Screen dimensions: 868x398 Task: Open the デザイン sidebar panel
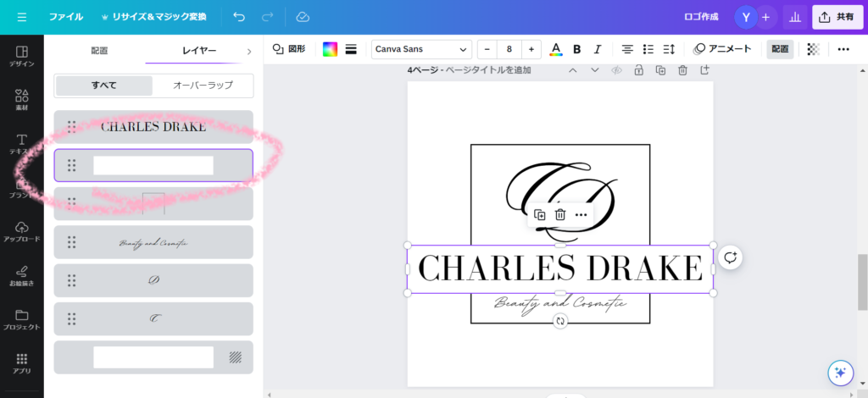click(21, 57)
